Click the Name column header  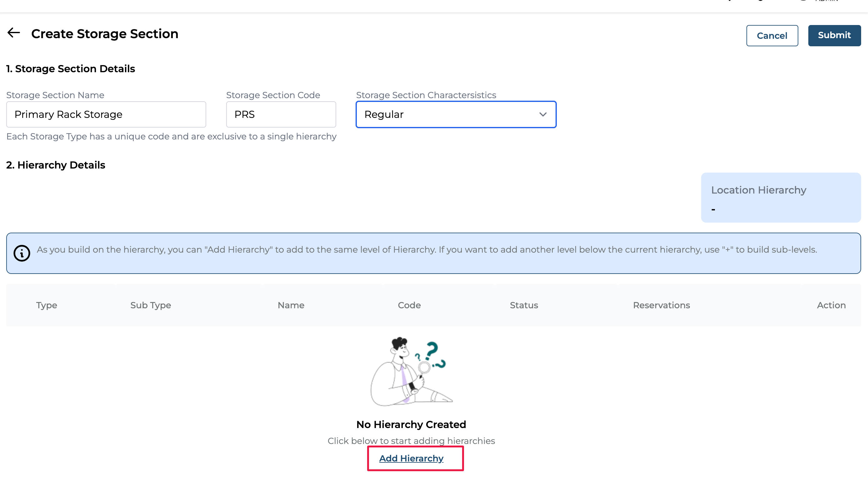[291, 305]
